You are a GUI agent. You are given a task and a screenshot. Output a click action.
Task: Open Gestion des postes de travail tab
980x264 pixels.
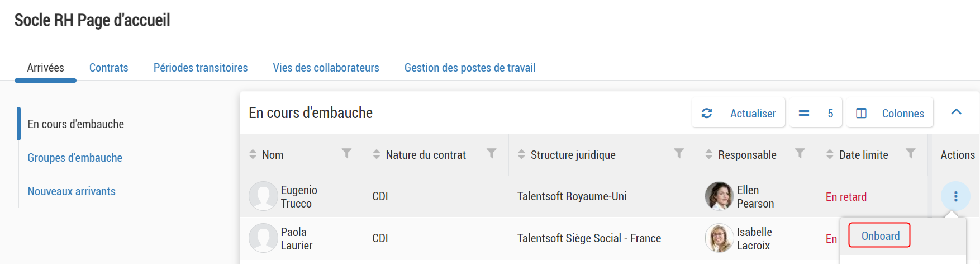tap(470, 68)
